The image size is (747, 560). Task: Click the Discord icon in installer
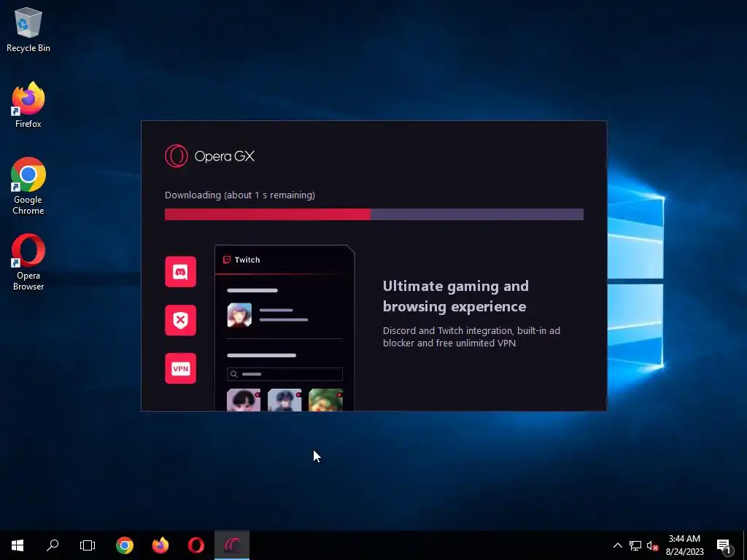(x=181, y=272)
